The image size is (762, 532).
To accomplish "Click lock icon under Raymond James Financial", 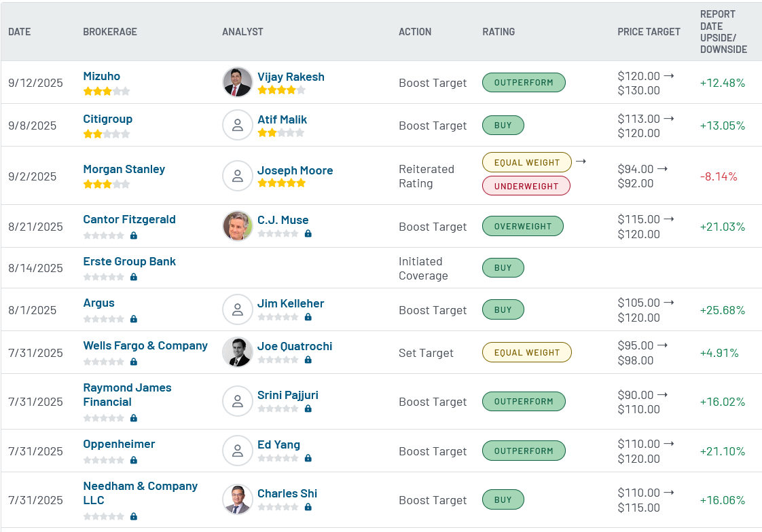I will click(x=134, y=418).
